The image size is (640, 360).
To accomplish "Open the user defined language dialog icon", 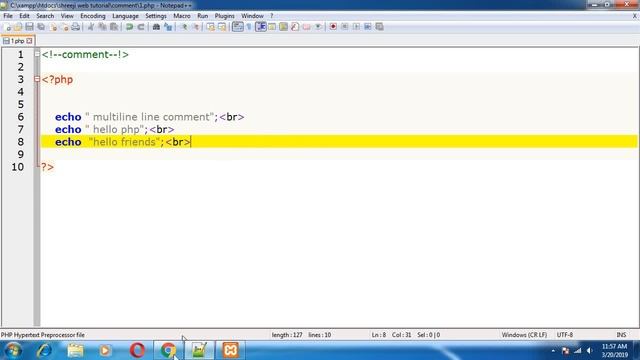I will [x=272, y=27].
